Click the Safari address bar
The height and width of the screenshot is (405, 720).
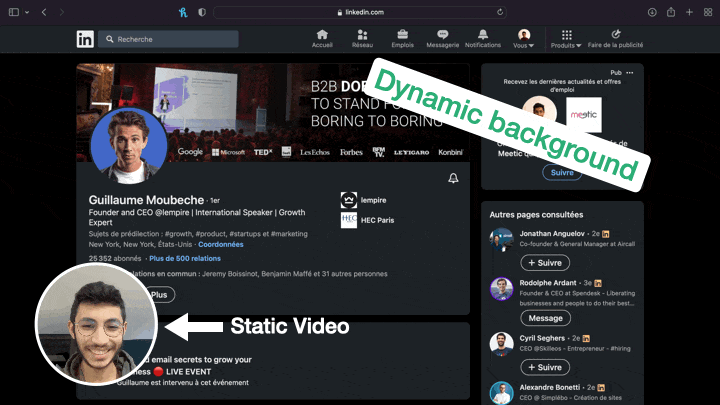(360, 12)
